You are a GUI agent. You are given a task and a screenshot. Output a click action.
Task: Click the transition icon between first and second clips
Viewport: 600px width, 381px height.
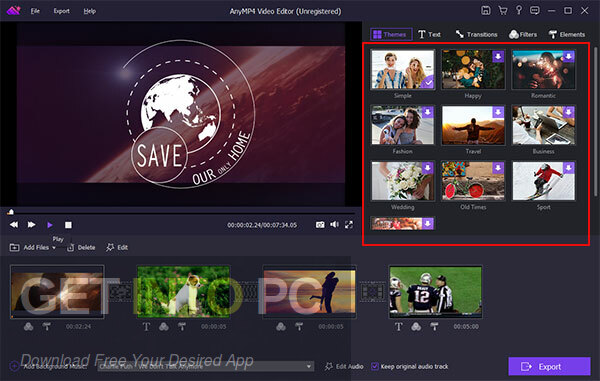point(120,292)
